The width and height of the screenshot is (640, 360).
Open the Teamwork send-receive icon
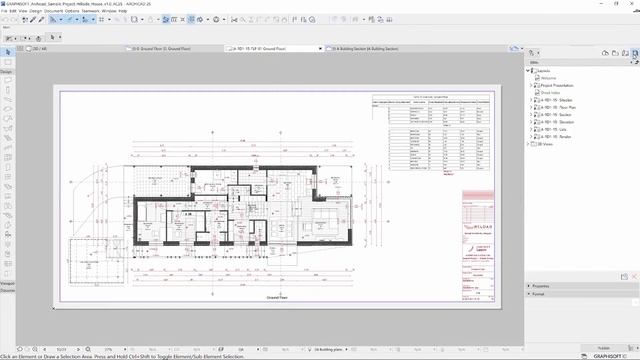point(380,20)
